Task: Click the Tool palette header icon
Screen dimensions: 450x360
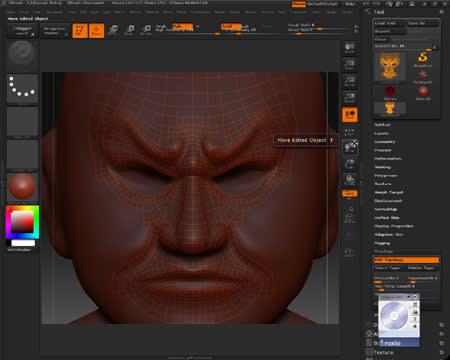Action: tap(368, 12)
